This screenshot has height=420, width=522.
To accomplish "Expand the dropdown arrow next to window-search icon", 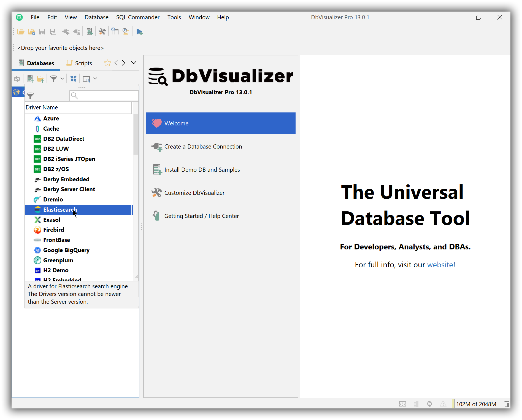I will tap(95, 79).
